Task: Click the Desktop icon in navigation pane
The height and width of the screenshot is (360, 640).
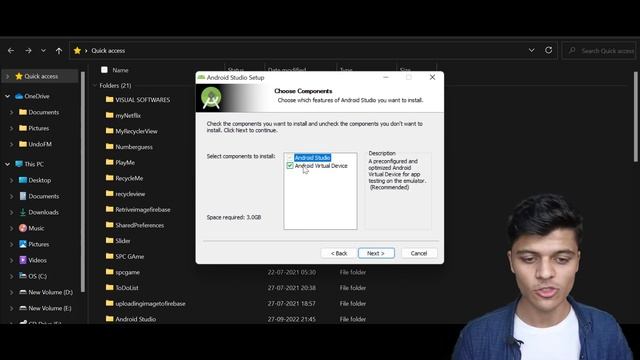Action: 23,180
